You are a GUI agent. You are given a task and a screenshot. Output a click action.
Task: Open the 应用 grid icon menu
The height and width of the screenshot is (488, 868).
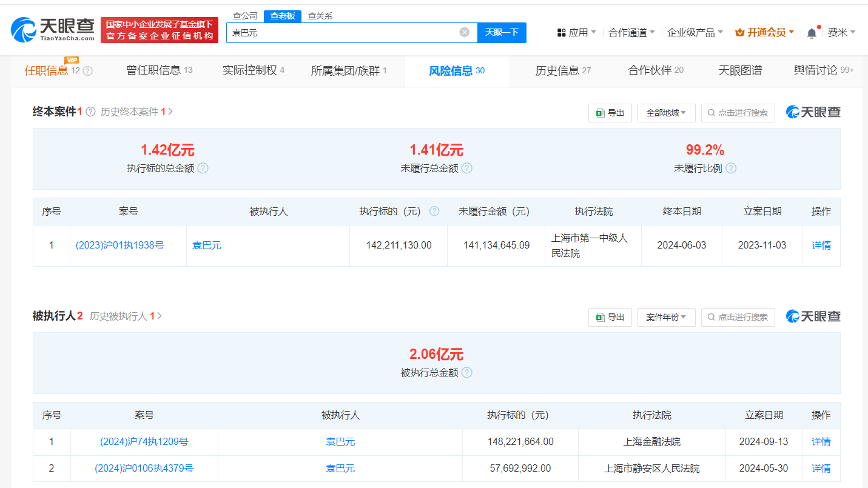(x=560, y=32)
